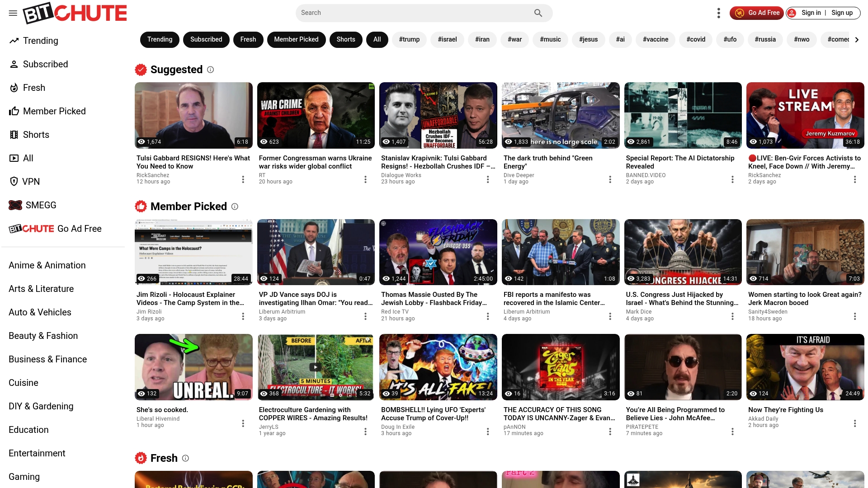
Task: Click the Sign up link
Action: (x=842, y=13)
